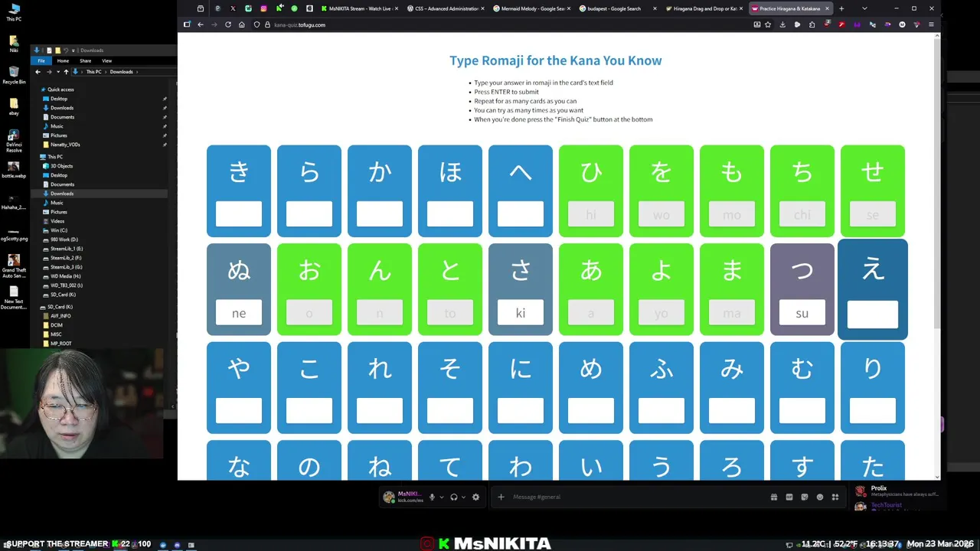Viewport: 980px width, 551px height.
Task: Select the や kana card
Action: tap(239, 387)
